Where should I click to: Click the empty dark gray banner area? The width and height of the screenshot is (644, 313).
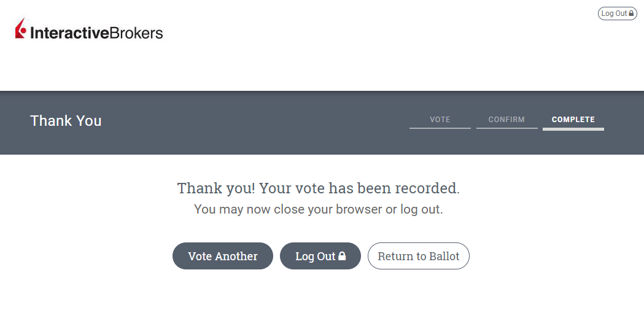258,123
